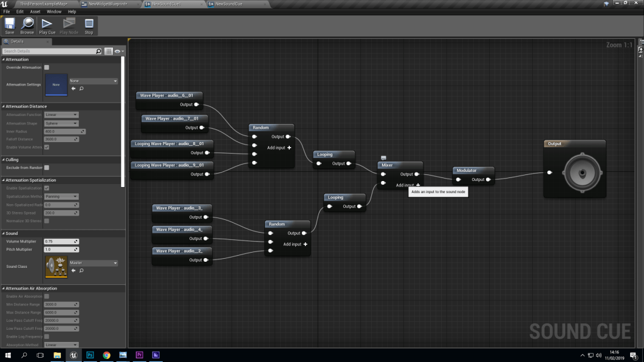The image size is (644, 362).
Task: Click the Unreal Engine logo icon top-left
Action: [x=4, y=3]
